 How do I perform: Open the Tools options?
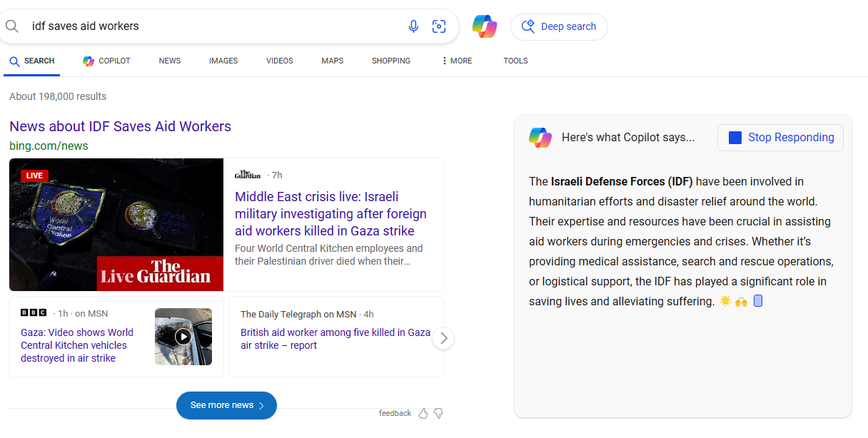coord(515,61)
